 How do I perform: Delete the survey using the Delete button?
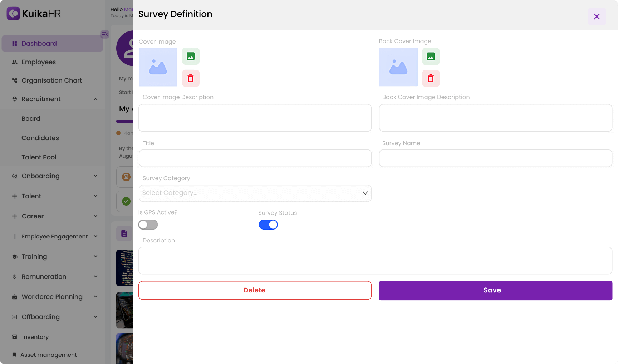(255, 290)
